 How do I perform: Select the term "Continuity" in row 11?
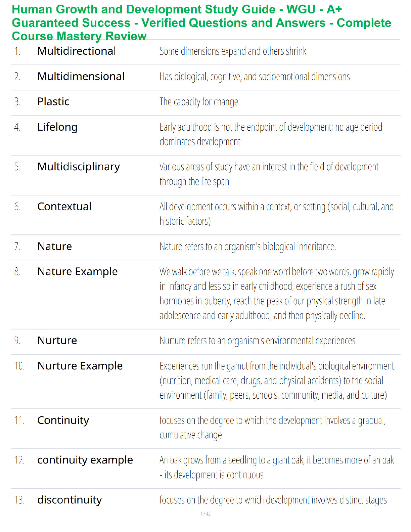[63, 420]
